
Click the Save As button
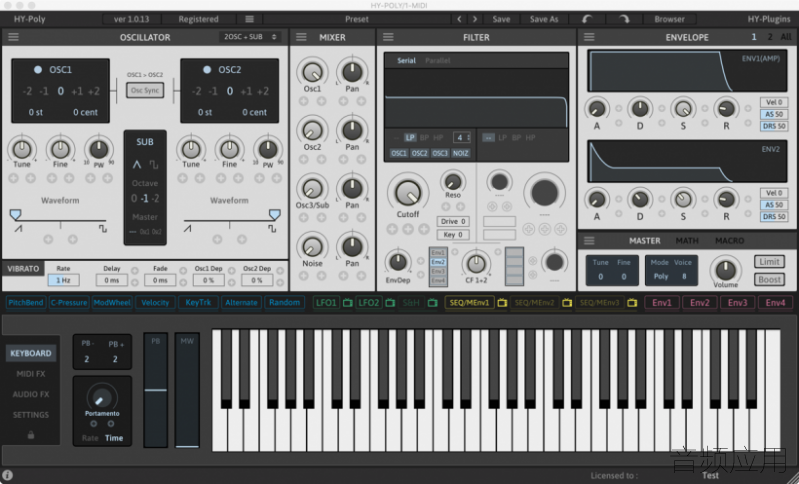tap(544, 19)
